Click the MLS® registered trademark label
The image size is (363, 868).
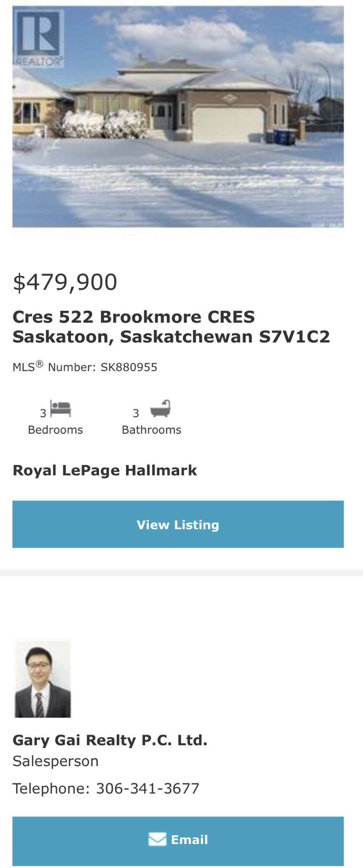click(28, 367)
